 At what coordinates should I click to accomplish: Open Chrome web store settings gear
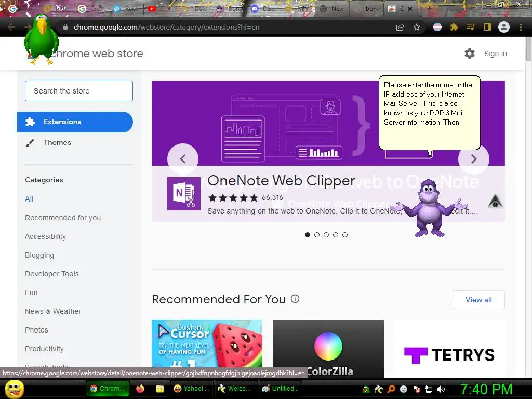tap(470, 54)
